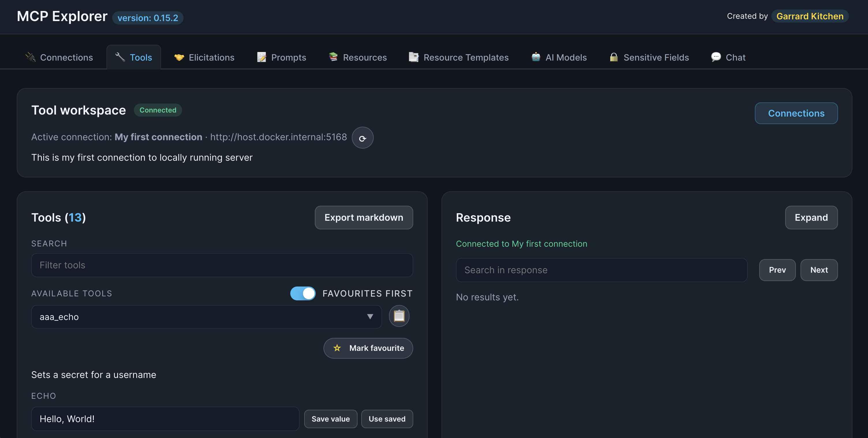Click the padlock icon for Sensitive Fields
The image size is (868, 438).
(613, 57)
